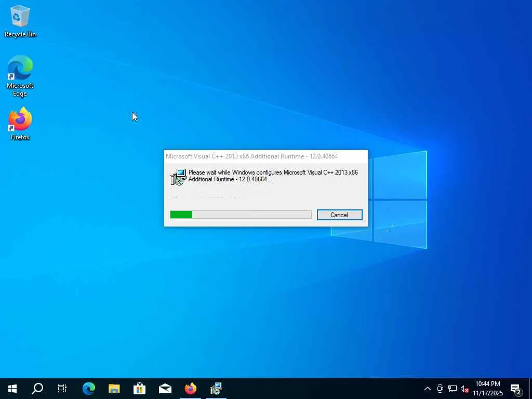Open Microsoft Store from the taskbar
Image resolution: width=532 pixels, height=399 pixels.
click(x=139, y=389)
